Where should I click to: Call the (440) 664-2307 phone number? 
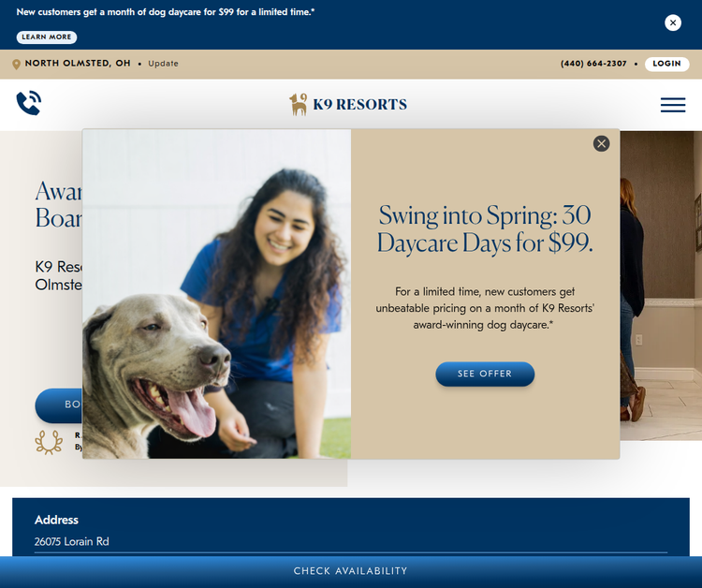[x=593, y=64]
